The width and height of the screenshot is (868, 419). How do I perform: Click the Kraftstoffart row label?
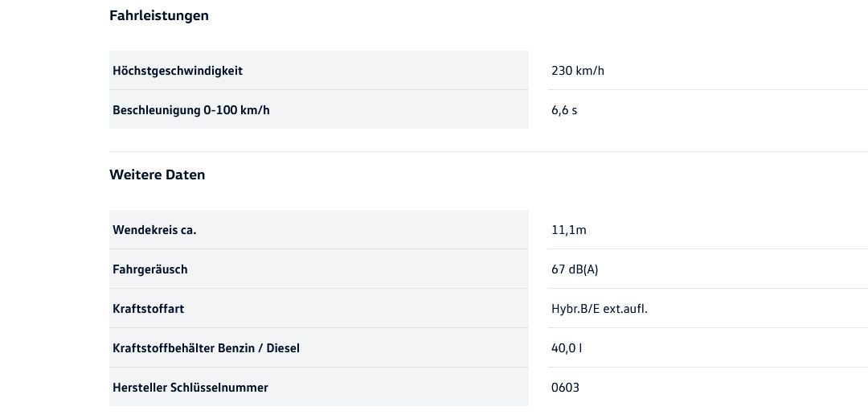coord(148,309)
